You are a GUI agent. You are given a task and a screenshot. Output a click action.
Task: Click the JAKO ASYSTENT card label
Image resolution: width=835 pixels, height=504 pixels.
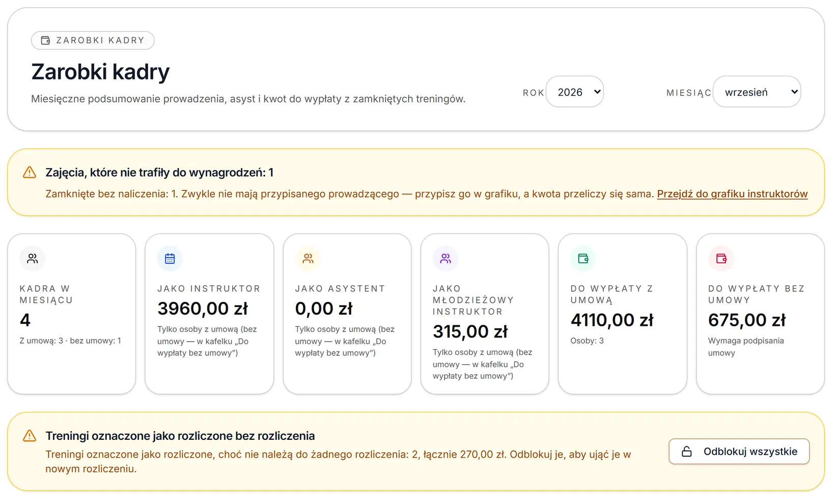pos(340,289)
